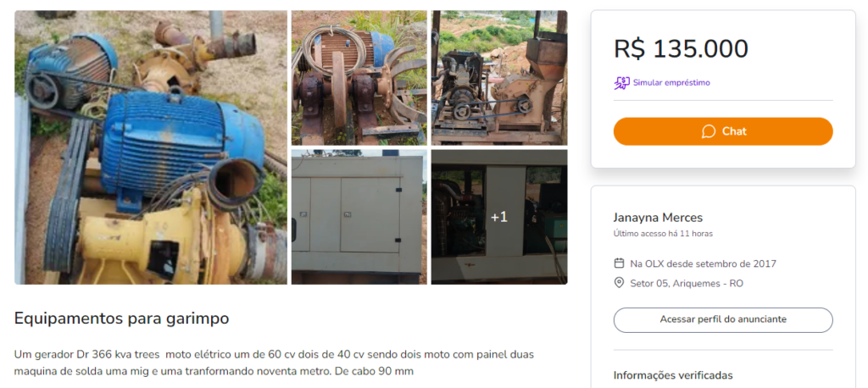Click the speech bubble icon in Chat button
The height and width of the screenshot is (388, 868).
coord(709,131)
